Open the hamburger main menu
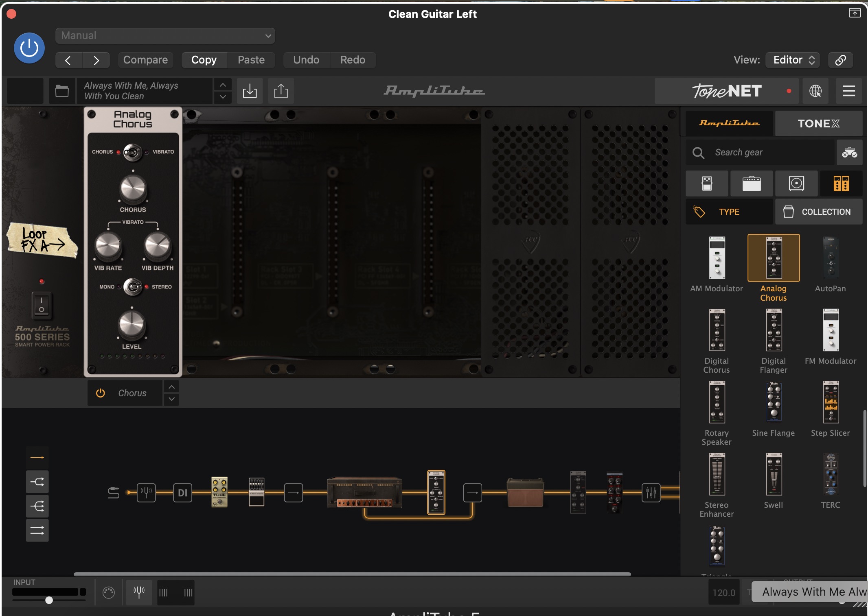 pos(848,91)
